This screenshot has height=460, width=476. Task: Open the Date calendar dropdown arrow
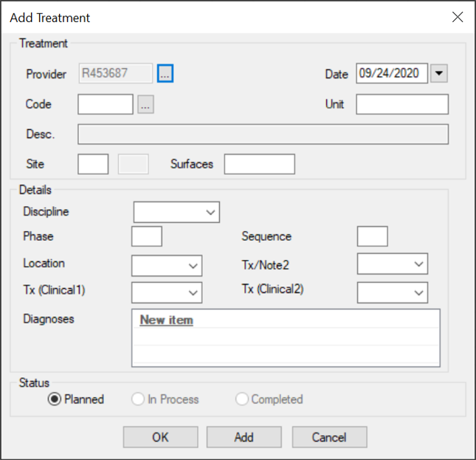[x=439, y=73]
